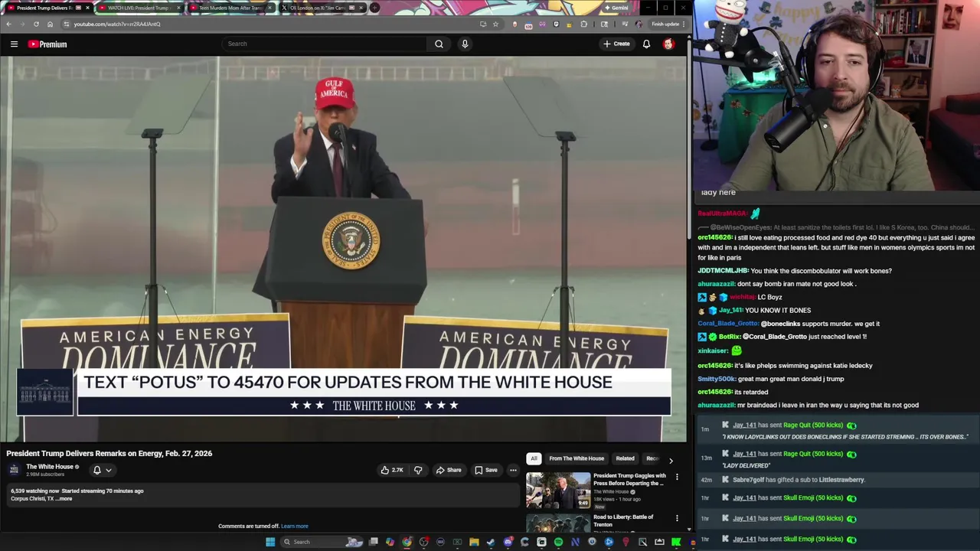Share the video with Share button
Screen dimensions: 980x551
(449, 470)
